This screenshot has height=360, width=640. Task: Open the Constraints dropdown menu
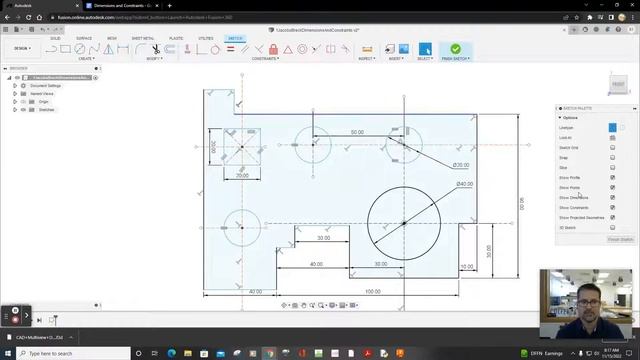pos(265,59)
